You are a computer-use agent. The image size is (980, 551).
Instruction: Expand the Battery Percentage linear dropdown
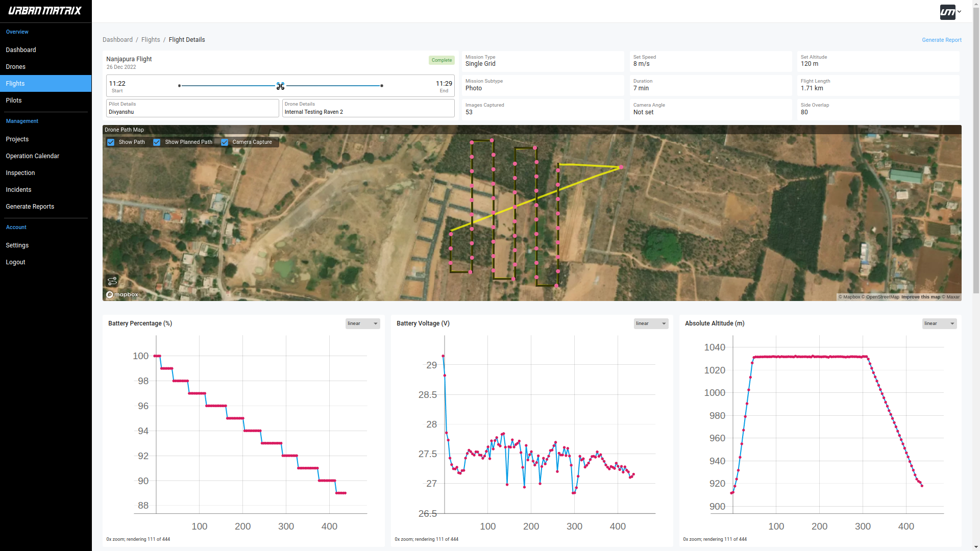tap(362, 323)
